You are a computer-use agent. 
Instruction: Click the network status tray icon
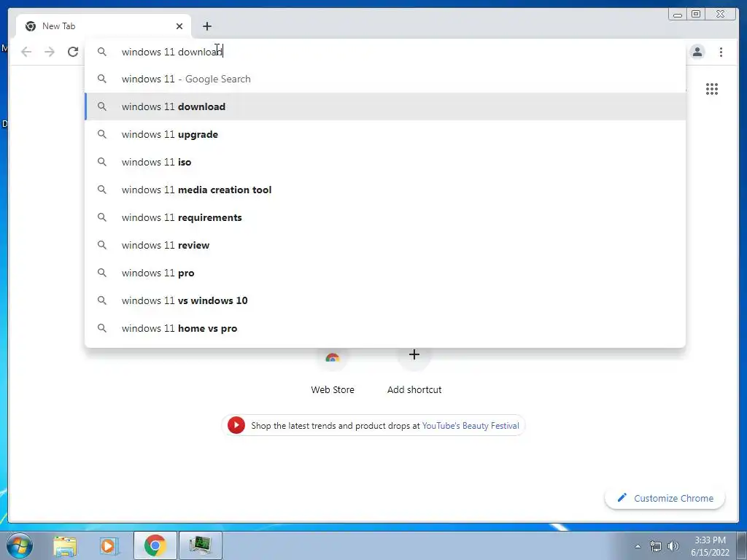(656, 546)
